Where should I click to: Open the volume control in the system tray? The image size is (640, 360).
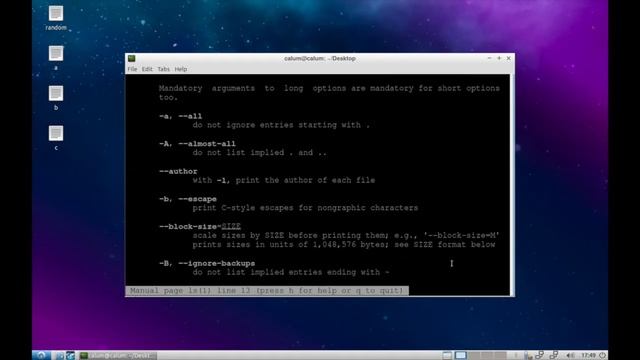pos(570,356)
